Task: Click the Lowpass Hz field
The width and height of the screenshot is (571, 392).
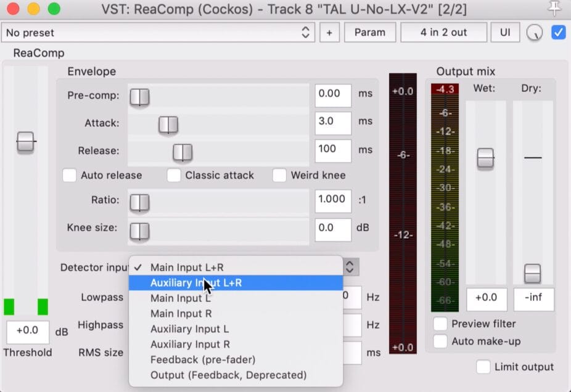Action: (352, 297)
